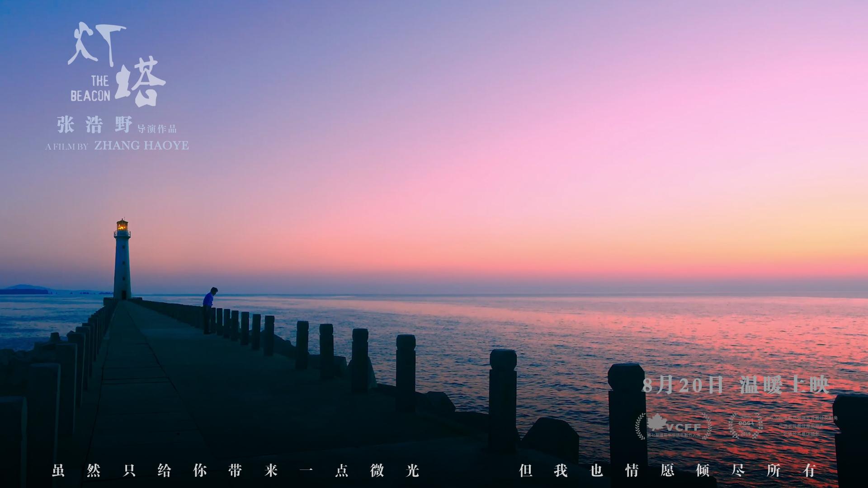Viewport: 868px width, 488px height.
Task: Click the director name 张浩野
Action: 94,125
